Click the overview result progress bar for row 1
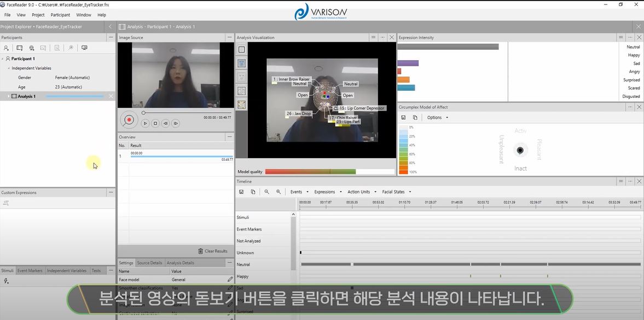 pos(182,156)
